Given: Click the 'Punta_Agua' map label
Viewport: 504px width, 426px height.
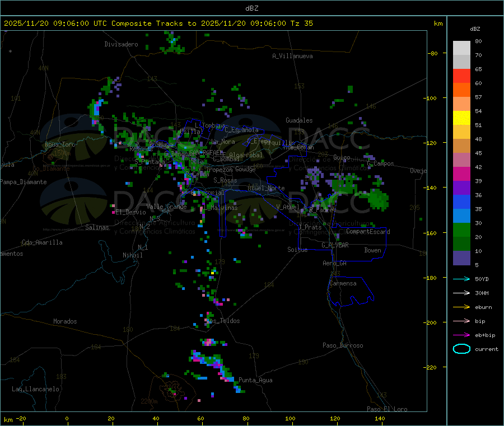Looking at the screenshot, I should click(255, 381).
